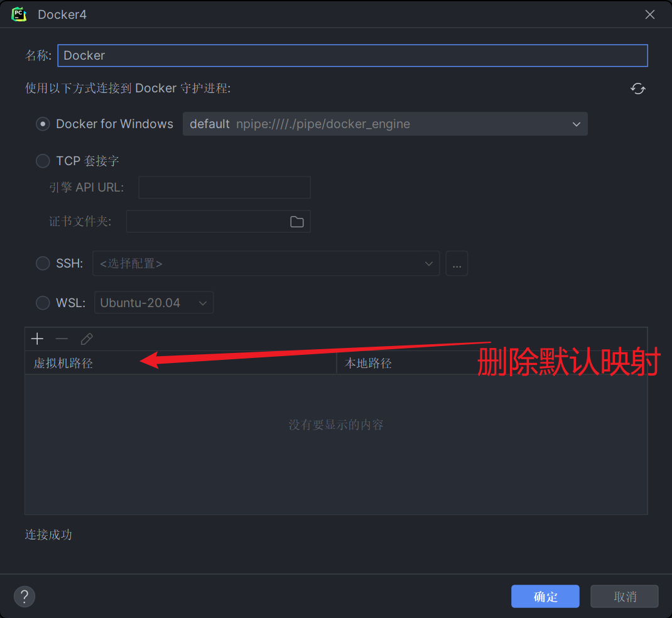This screenshot has height=618, width=672.
Task: Open SSH configurations with ellipsis button
Action: tap(457, 263)
